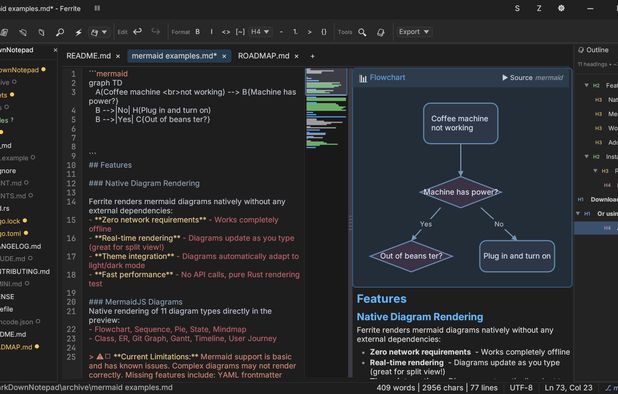Open settings via the gear icon
The width and height of the screenshot is (618, 394).
point(561,8)
